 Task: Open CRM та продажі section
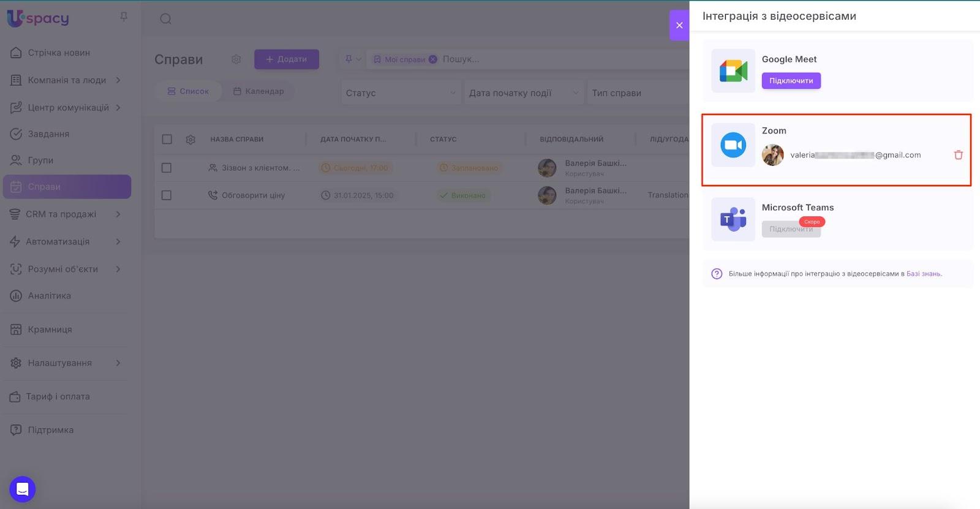(61, 214)
